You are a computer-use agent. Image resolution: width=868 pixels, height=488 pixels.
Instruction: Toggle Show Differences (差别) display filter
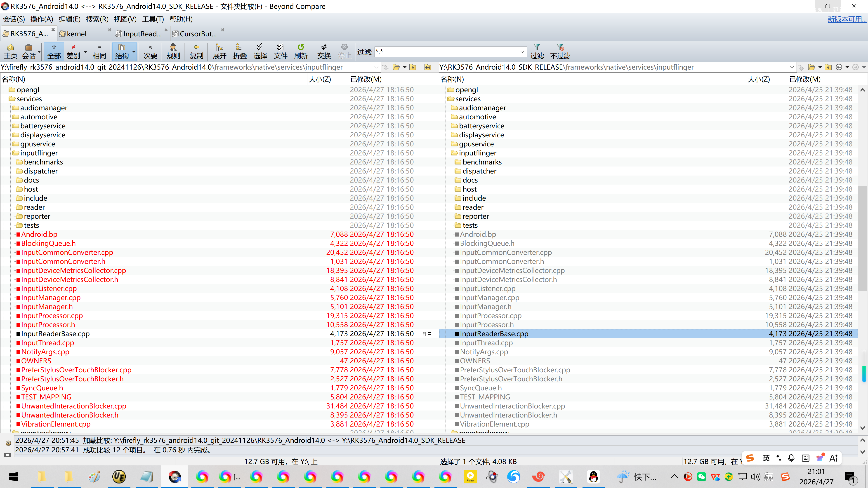tap(73, 51)
